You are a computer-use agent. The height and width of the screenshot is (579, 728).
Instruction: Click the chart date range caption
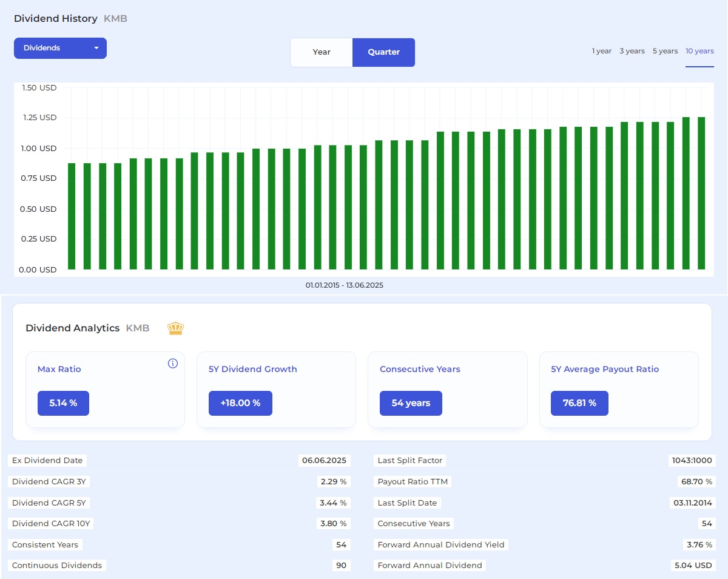pyautogui.click(x=345, y=285)
